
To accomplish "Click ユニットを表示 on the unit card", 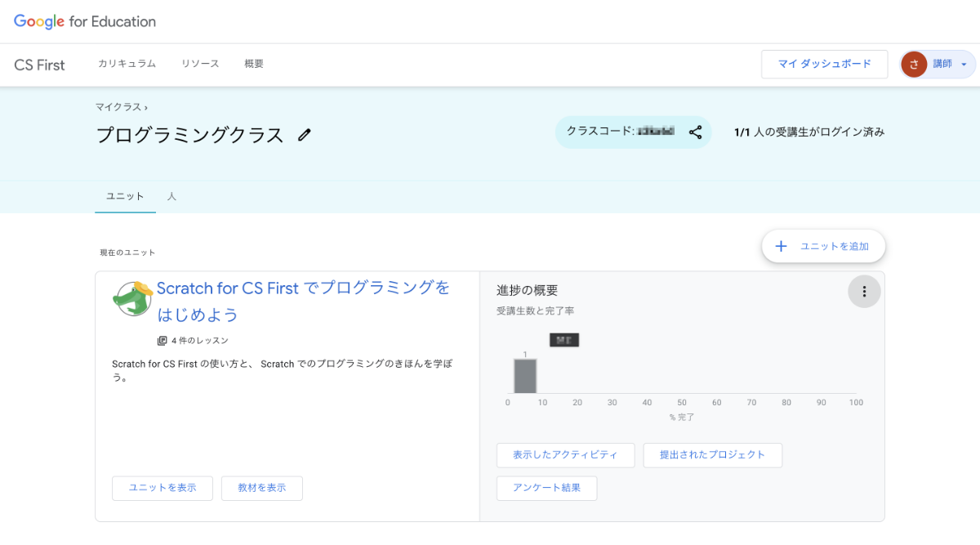I will point(162,488).
